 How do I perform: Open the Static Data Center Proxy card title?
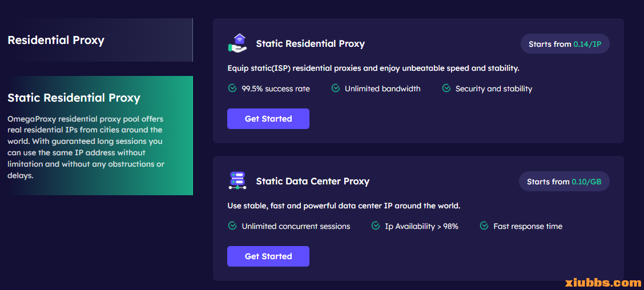pyautogui.click(x=312, y=182)
